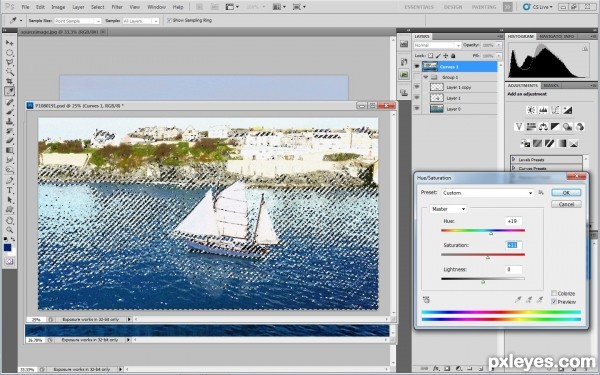Select the Polygonal Lasso tool
The width and height of the screenshot is (600, 375).
[10, 62]
